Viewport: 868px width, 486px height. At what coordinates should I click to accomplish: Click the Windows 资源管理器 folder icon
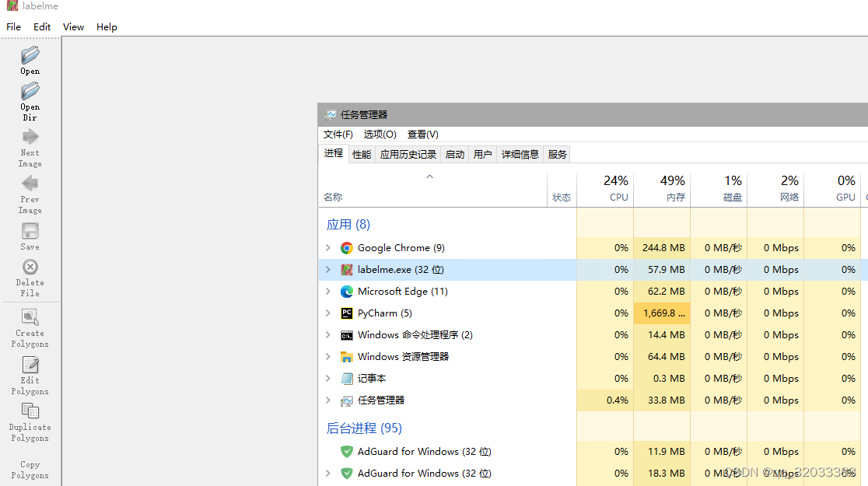[x=347, y=357]
